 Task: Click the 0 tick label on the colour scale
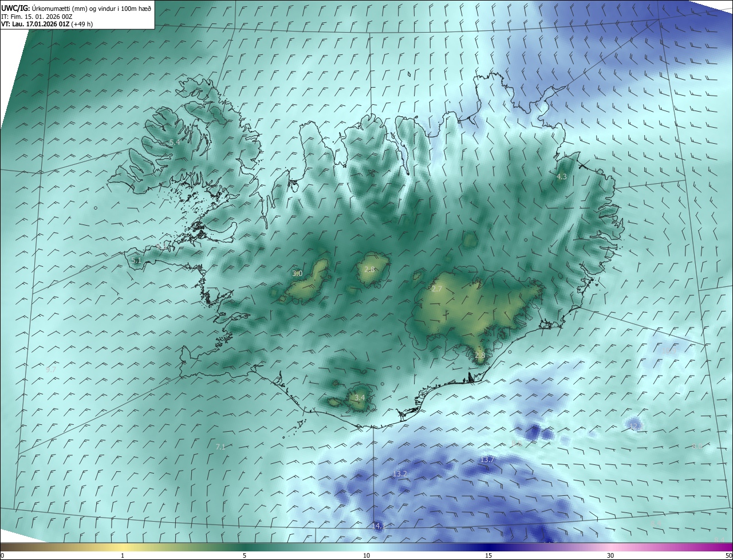click(2, 555)
